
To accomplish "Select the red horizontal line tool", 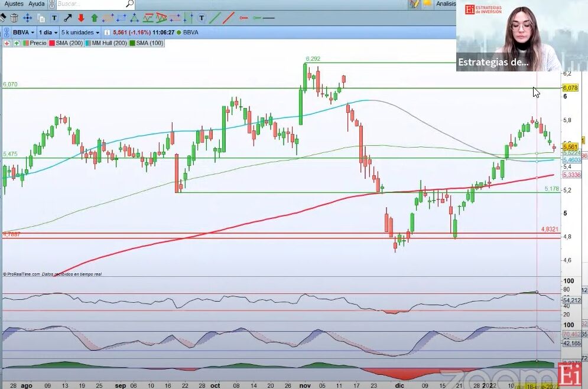I will 243,18.
